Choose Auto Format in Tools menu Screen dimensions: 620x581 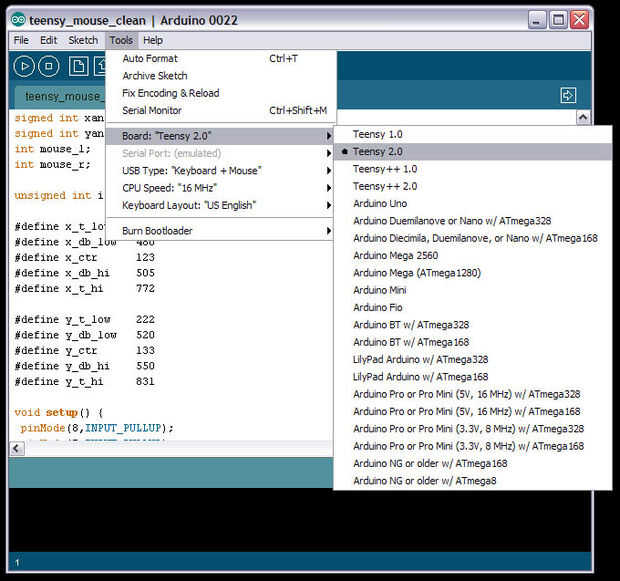pos(221,59)
